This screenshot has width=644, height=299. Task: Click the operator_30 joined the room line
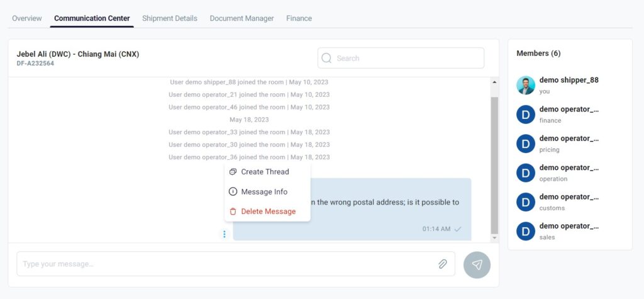pos(249,145)
